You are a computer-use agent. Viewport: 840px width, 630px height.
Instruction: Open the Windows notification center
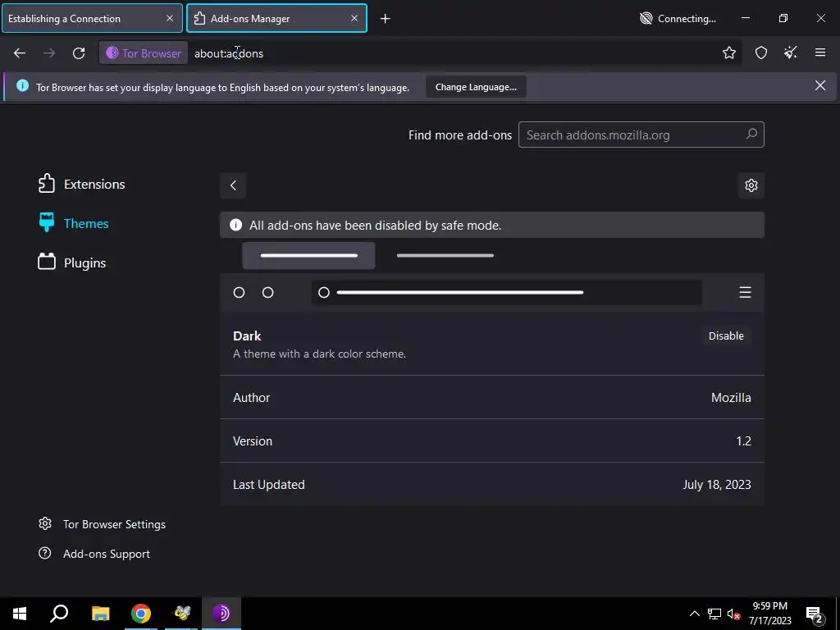(x=815, y=614)
